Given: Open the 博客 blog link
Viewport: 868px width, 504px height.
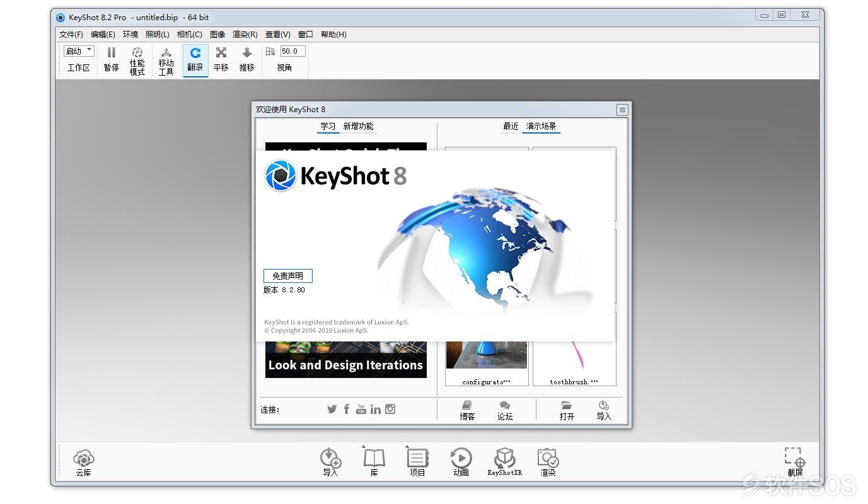Looking at the screenshot, I should click(x=467, y=410).
